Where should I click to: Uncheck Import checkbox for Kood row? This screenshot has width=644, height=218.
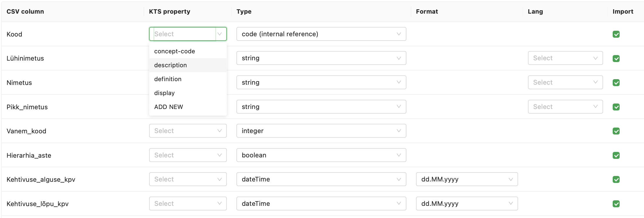(x=616, y=34)
